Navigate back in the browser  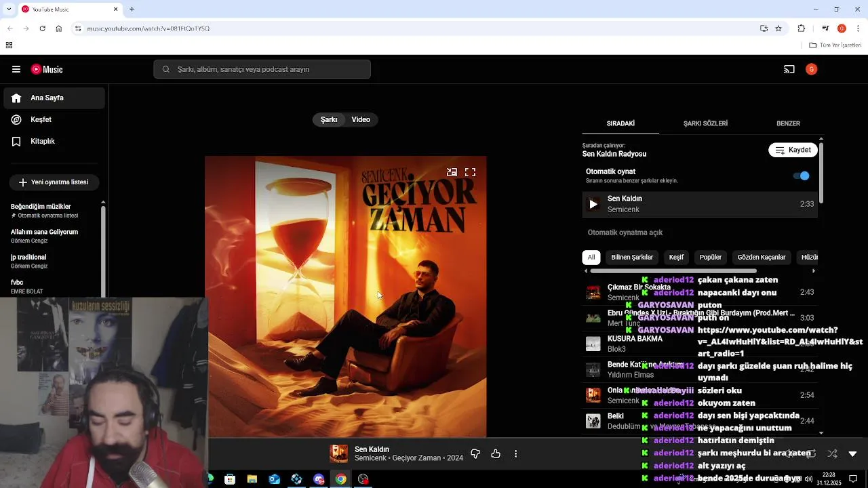tap(10, 28)
